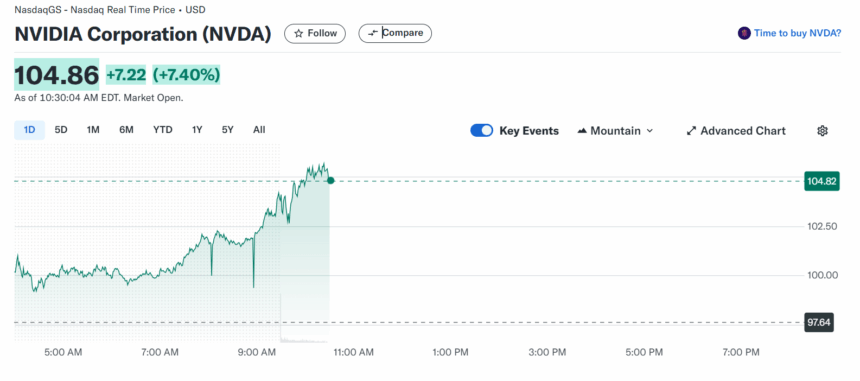Switch to the 1M range
The image size is (860, 381).
point(93,130)
